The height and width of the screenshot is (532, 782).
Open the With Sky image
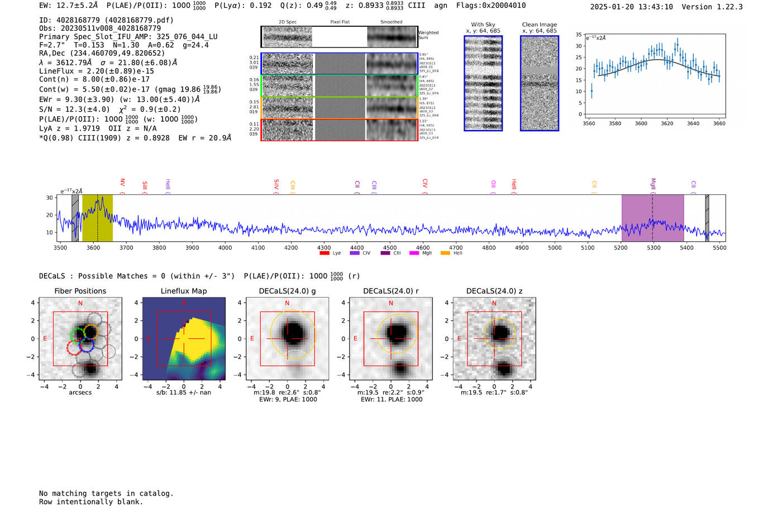coord(483,83)
